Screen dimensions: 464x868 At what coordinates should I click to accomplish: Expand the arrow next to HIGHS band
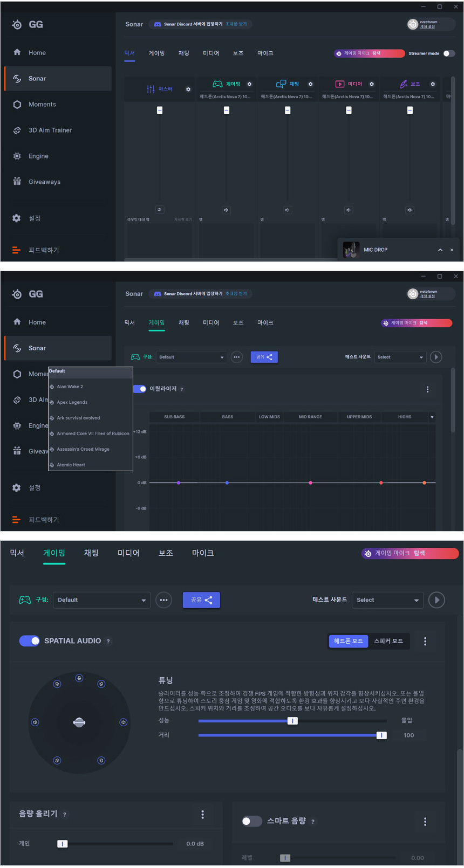(x=432, y=417)
